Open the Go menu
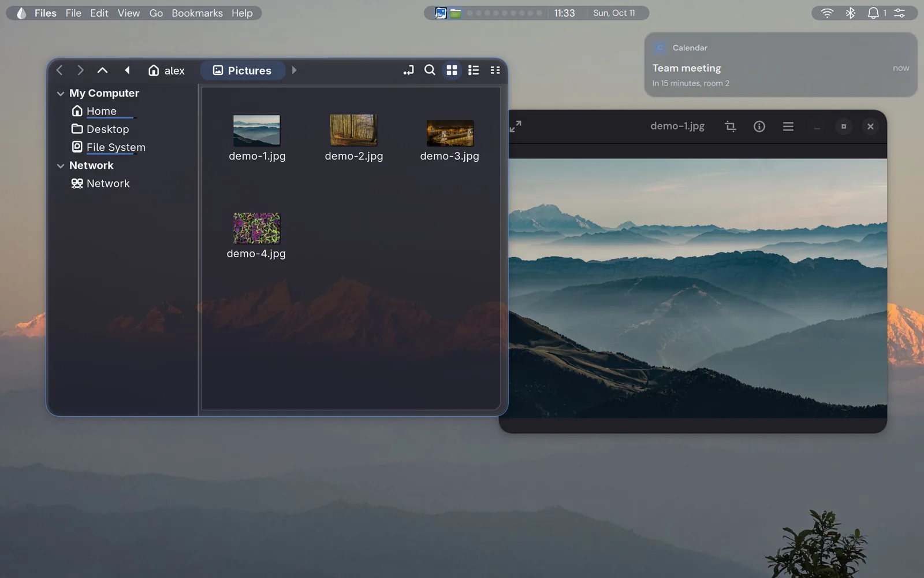This screenshot has height=578, width=924. point(156,13)
